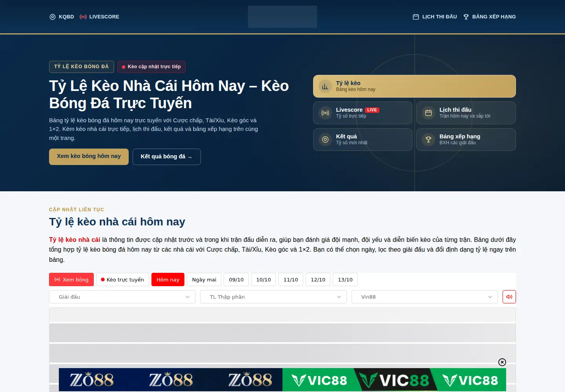The width and height of the screenshot is (565, 392).
Task: Follow the red Tỷ lệ kèo nhà cái link
Action: click(75, 240)
